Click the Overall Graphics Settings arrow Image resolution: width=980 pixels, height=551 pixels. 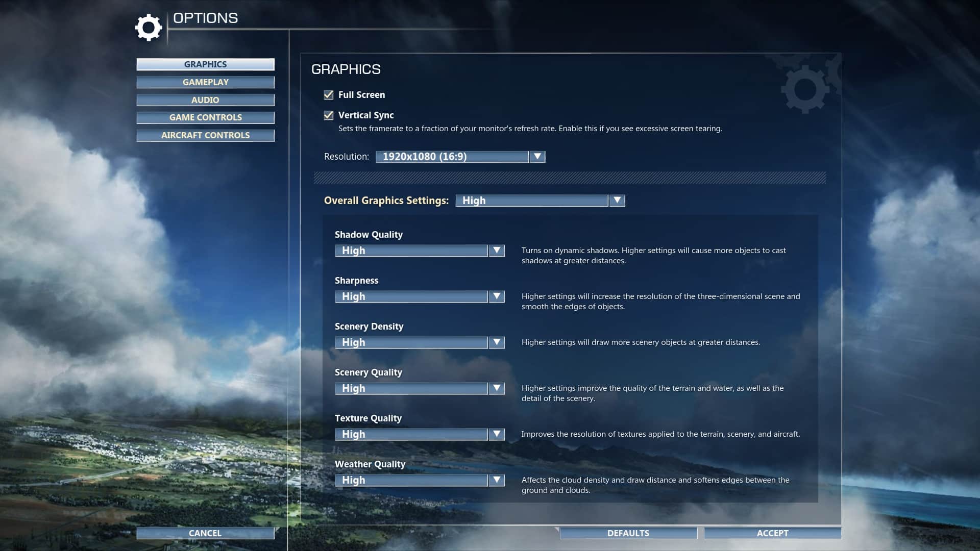pyautogui.click(x=617, y=201)
